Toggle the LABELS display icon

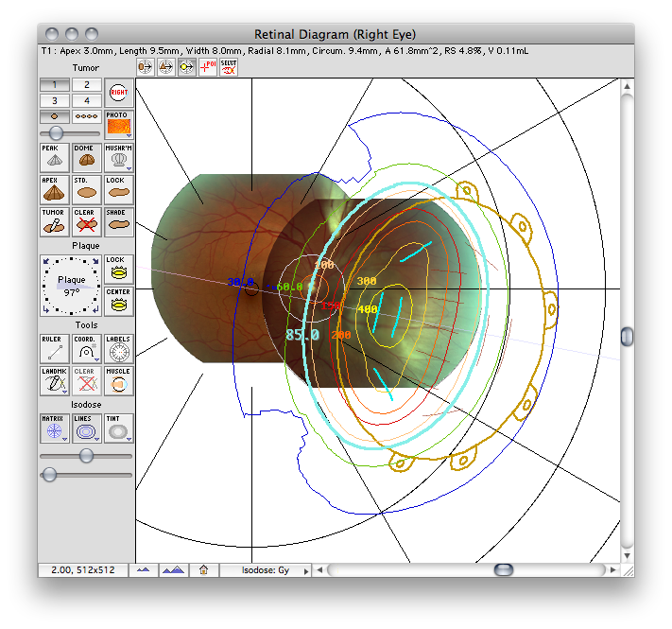[x=119, y=349]
